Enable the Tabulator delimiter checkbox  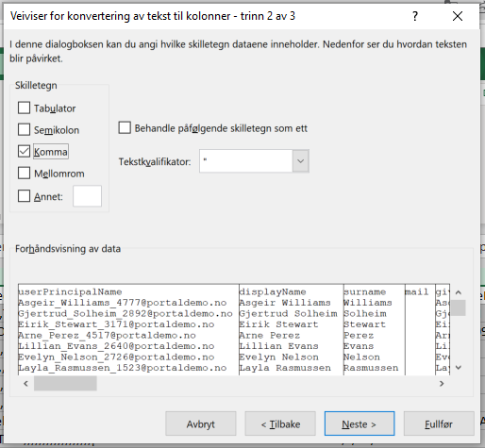pyautogui.click(x=25, y=108)
